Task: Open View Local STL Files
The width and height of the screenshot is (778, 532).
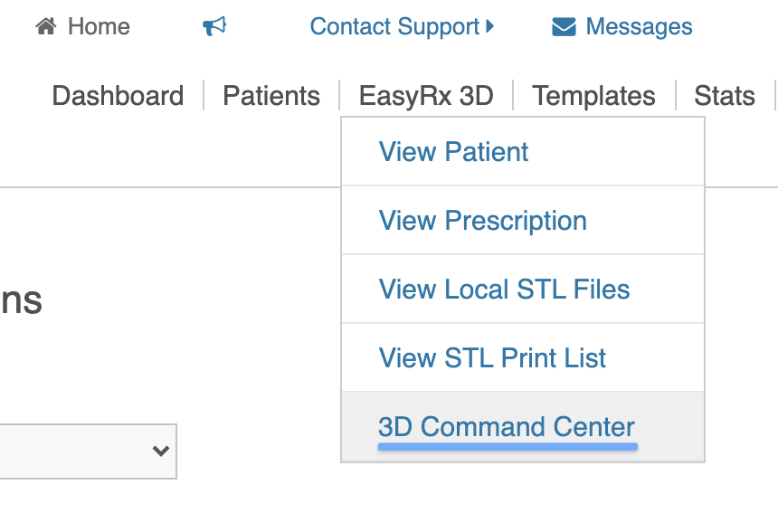Action: 523,290
